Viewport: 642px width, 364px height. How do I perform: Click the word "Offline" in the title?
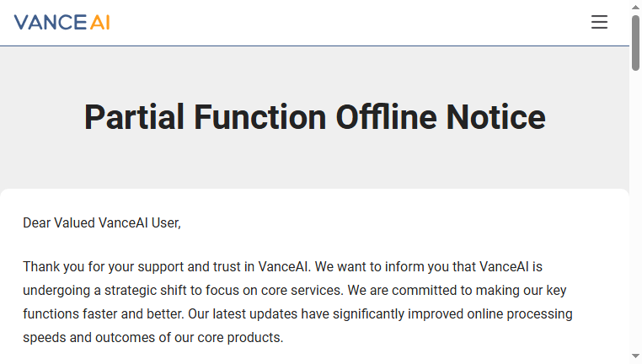click(x=386, y=117)
